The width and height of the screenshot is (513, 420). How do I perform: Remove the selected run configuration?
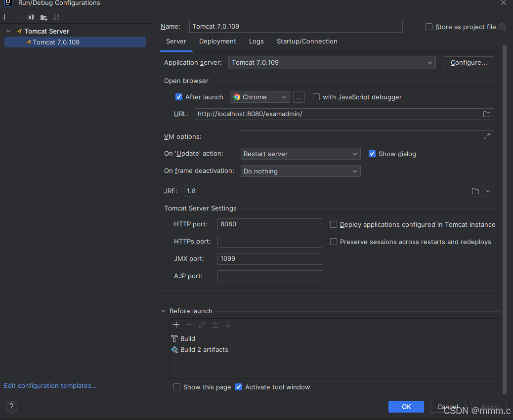[18, 17]
